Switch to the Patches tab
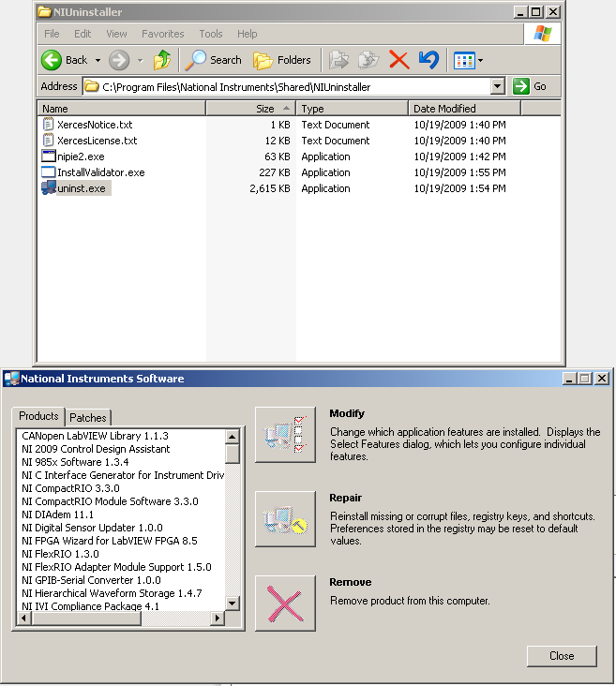This screenshot has height=686, width=616. [x=87, y=417]
